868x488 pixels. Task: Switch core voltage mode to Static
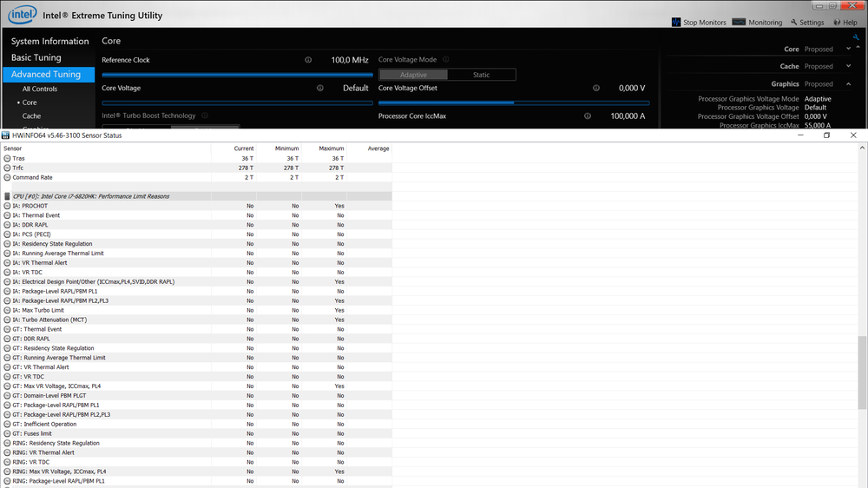[x=481, y=75]
